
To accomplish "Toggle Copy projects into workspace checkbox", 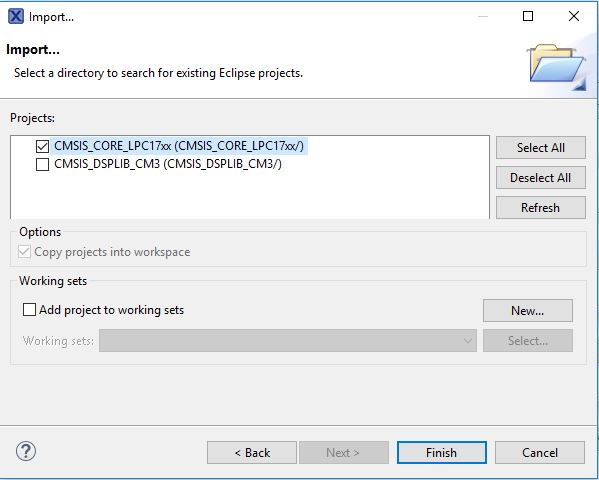I will (24, 251).
